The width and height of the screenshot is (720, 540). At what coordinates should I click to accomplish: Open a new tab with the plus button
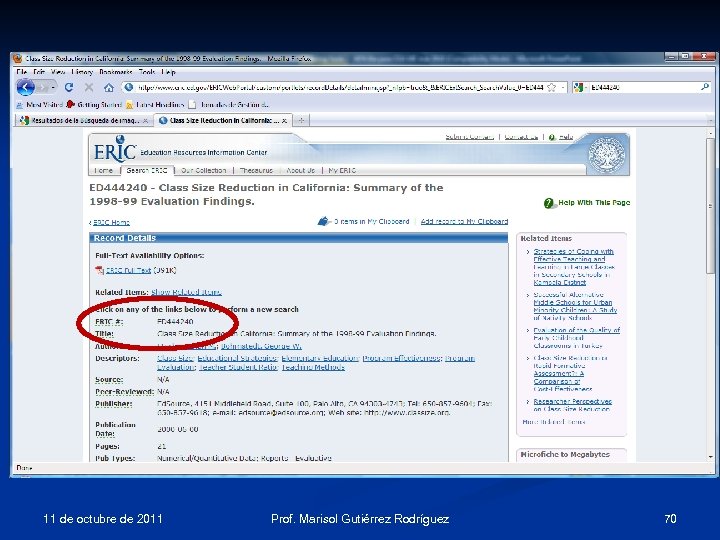pyautogui.click(x=301, y=121)
